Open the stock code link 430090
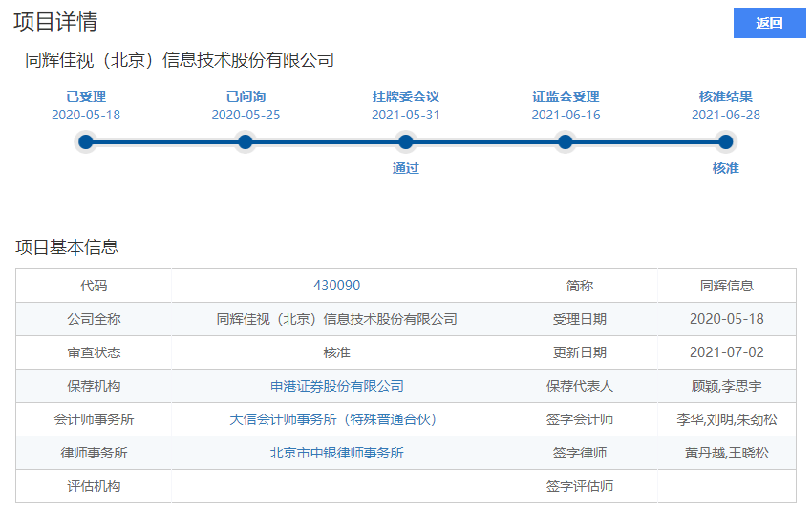The width and height of the screenshot is (812, 510). [x=336, y=286]
